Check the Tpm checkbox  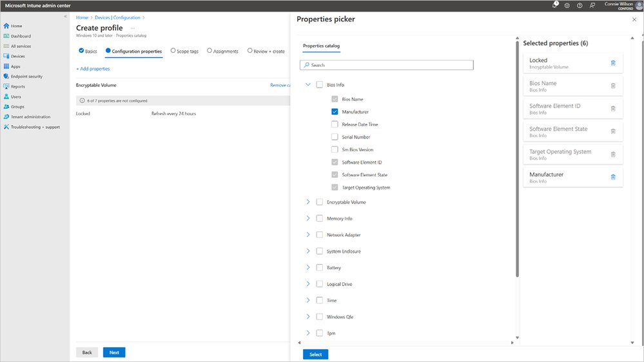(x=320, y=333)
